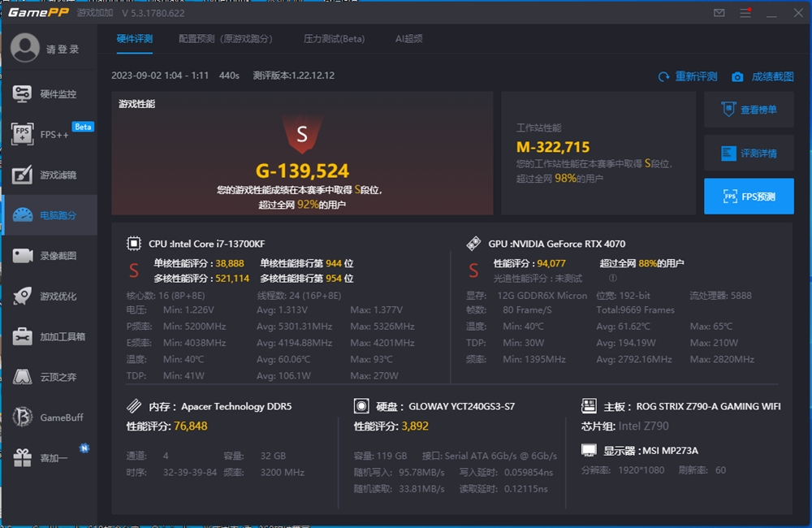Click the 查看榜单 button
The width and height of the screenshot is (812, 528).
coord(749,110)
